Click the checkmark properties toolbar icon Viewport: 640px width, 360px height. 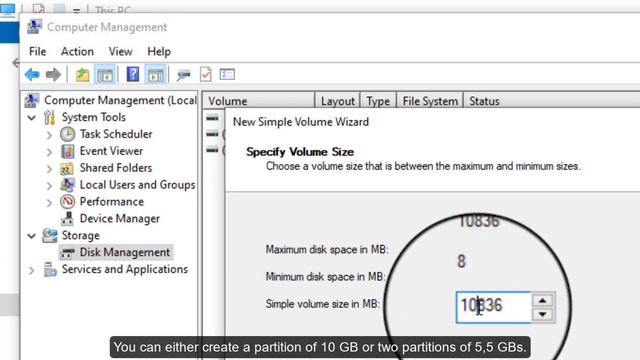(x=206, y=74)
